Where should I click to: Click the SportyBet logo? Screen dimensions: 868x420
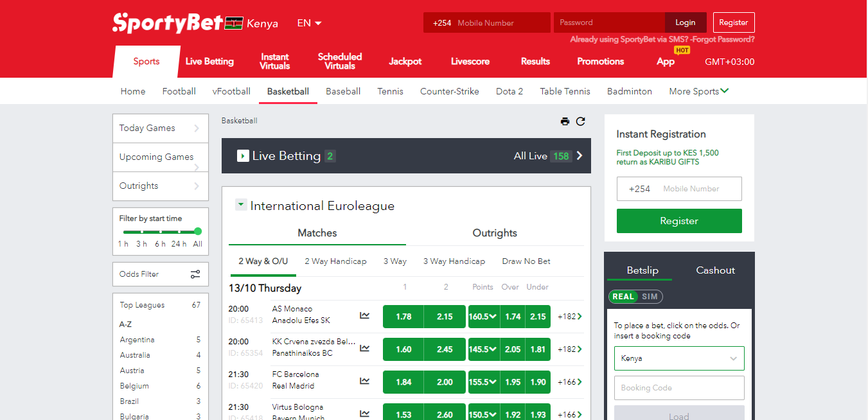(x=168, y=22)
